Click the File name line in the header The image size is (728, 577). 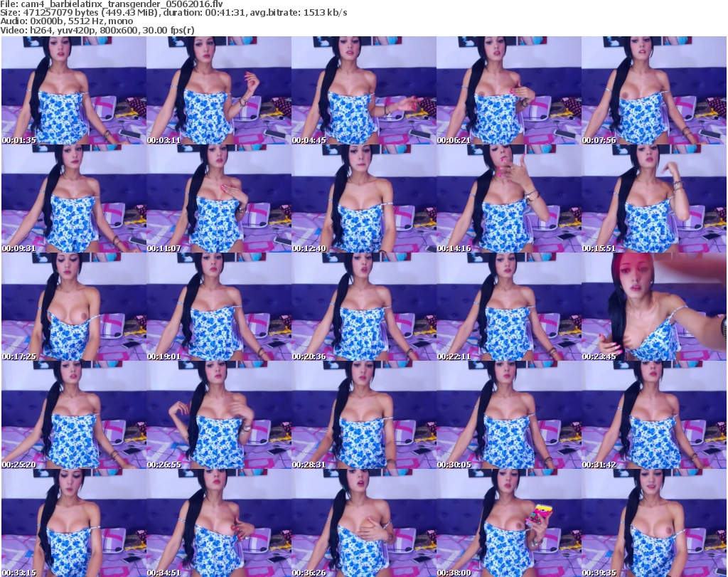coord(112,4)
